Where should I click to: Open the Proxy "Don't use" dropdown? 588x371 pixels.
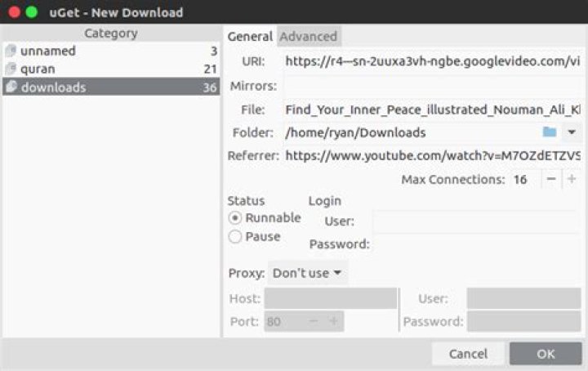coord(307,273)
